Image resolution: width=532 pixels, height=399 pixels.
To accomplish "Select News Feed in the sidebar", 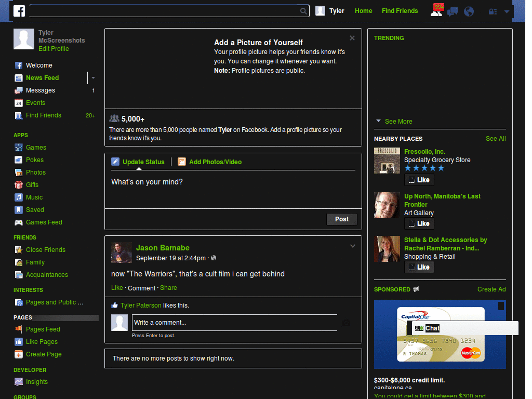I will (x=43, y=78).
